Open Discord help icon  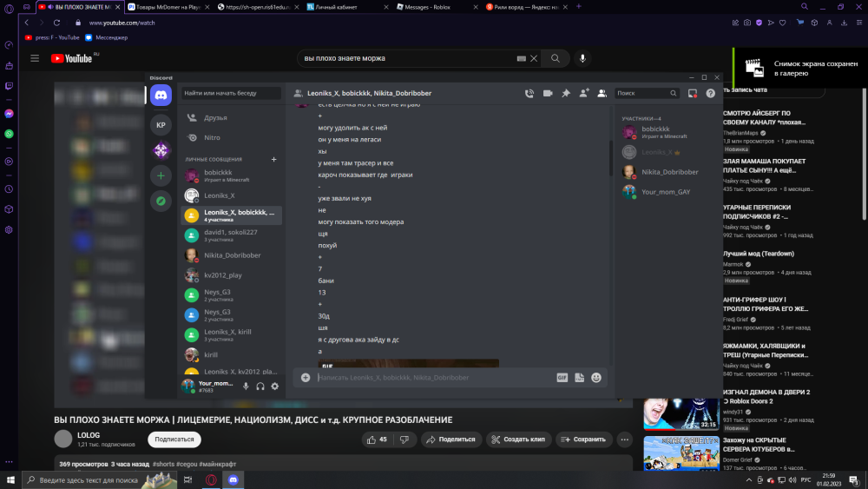[711, 94]
